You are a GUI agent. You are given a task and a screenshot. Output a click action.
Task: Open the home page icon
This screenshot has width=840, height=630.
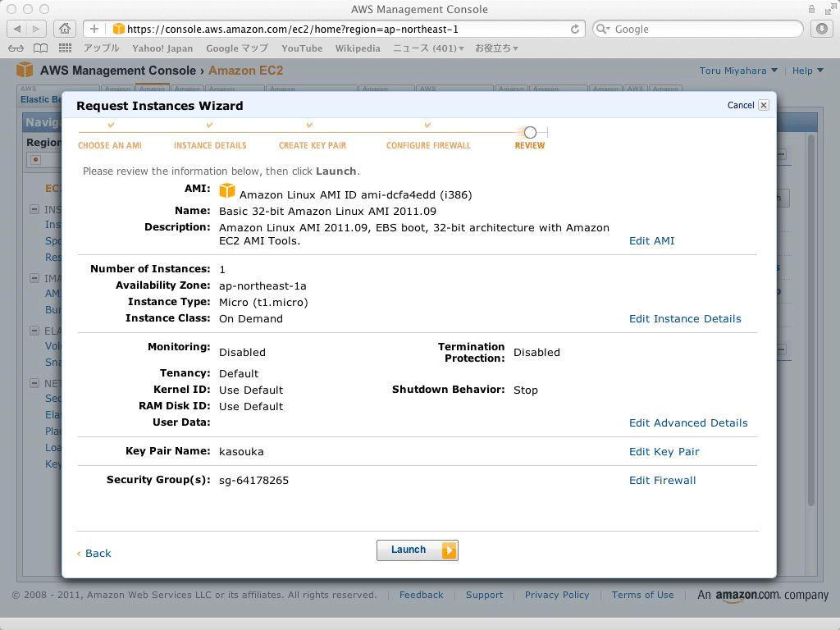pos(64,29)
